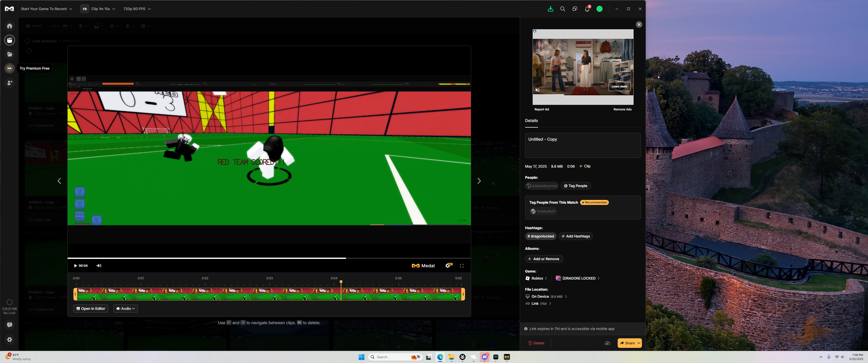Click Import in the library toolbar

point(33,26)
